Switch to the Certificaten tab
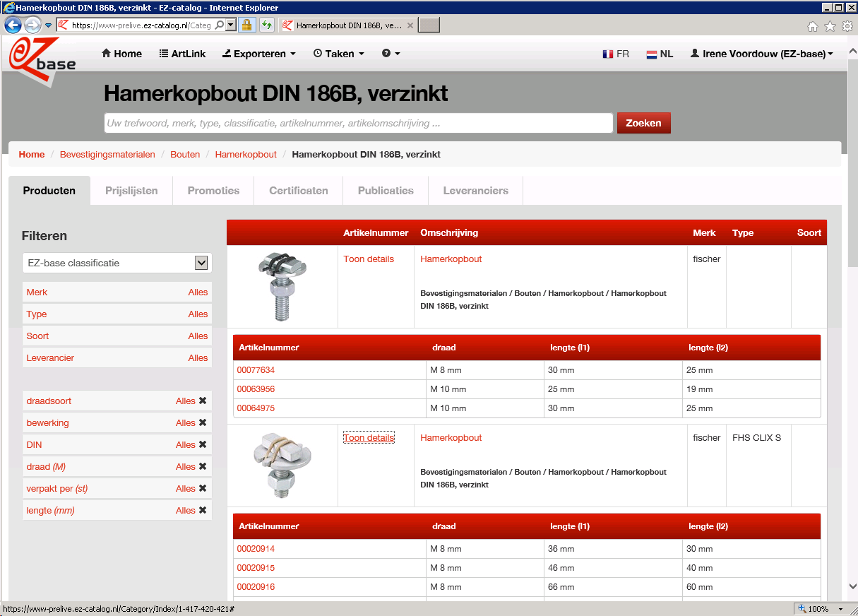858x616 pixels. 299,191
